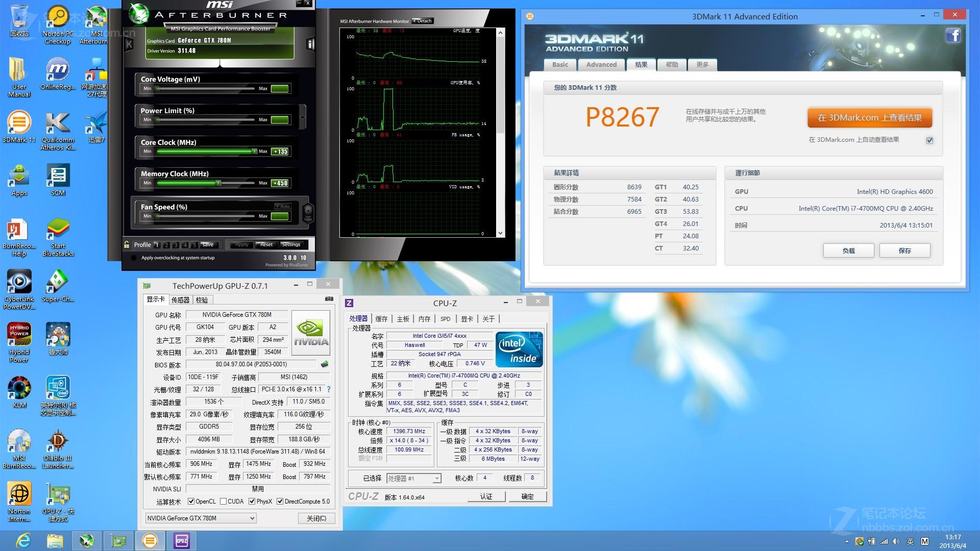The height and width of the screenshot is (551, 980).
Task: Click the orange 在 3DMark.com 上查看结果 button
Action: tap(870, 118)
